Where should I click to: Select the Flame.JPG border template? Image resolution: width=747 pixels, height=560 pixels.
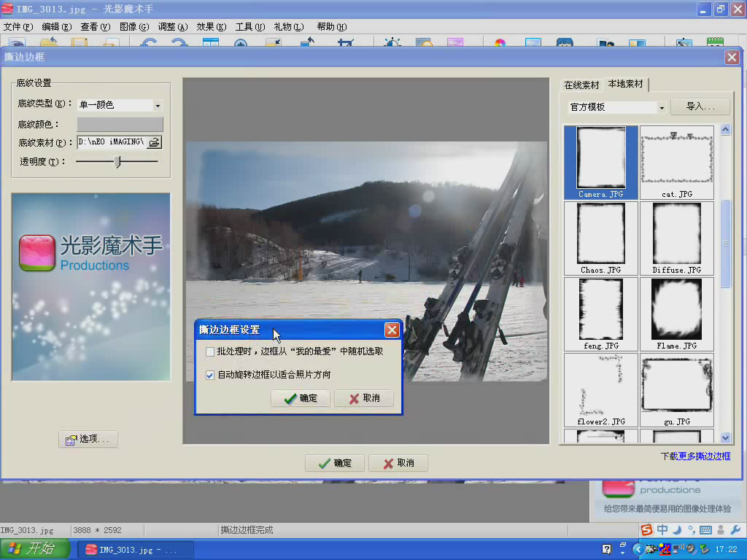pos(676,314)
